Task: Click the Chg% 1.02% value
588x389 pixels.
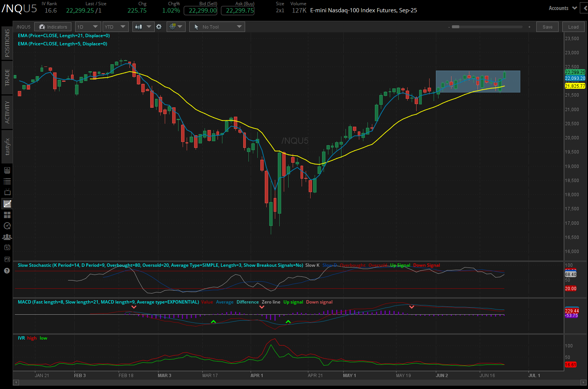Action: (171, 10)
